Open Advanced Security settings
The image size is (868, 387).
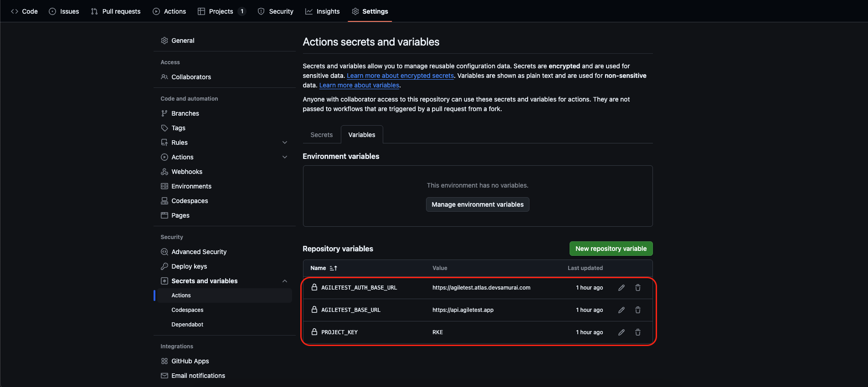pos(224,252)
